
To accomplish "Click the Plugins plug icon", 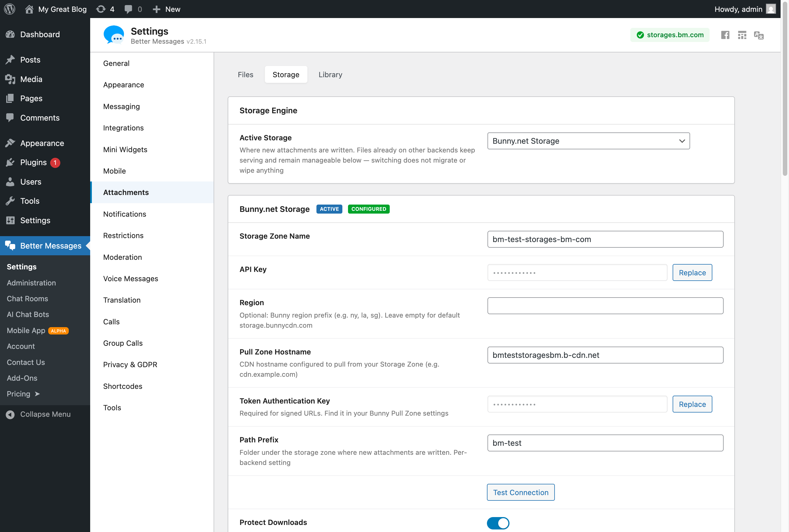I will tap(10, 163).
